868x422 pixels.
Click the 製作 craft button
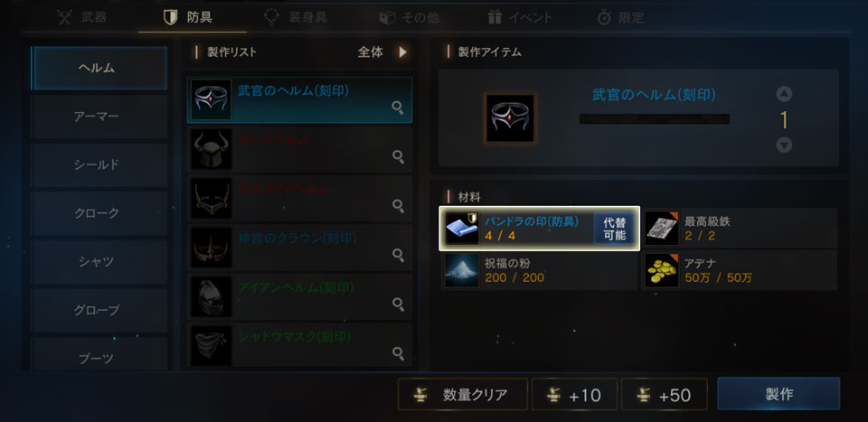click(x=778, y=394)
